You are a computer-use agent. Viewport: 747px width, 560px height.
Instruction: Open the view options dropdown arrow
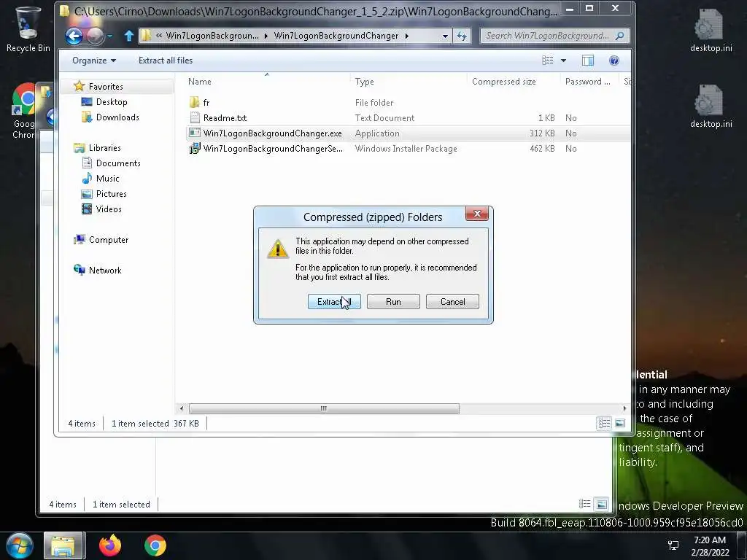[564, 61]
